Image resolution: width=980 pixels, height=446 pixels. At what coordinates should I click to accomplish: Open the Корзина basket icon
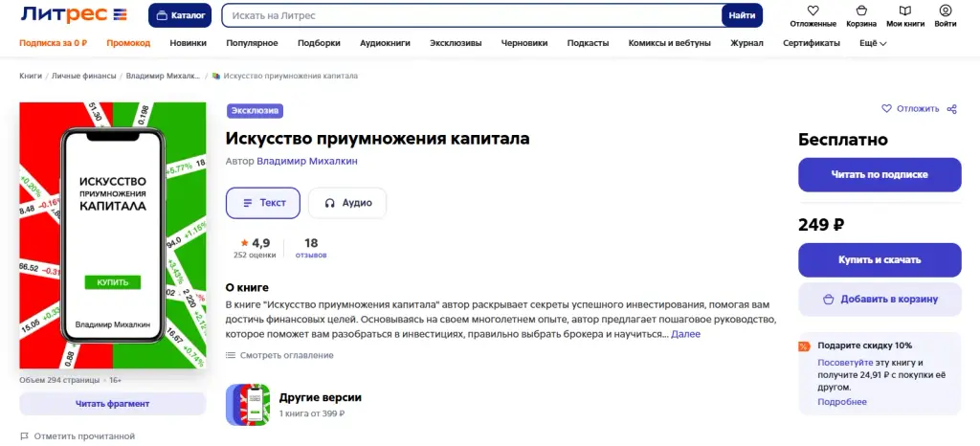tap(861, 11)
